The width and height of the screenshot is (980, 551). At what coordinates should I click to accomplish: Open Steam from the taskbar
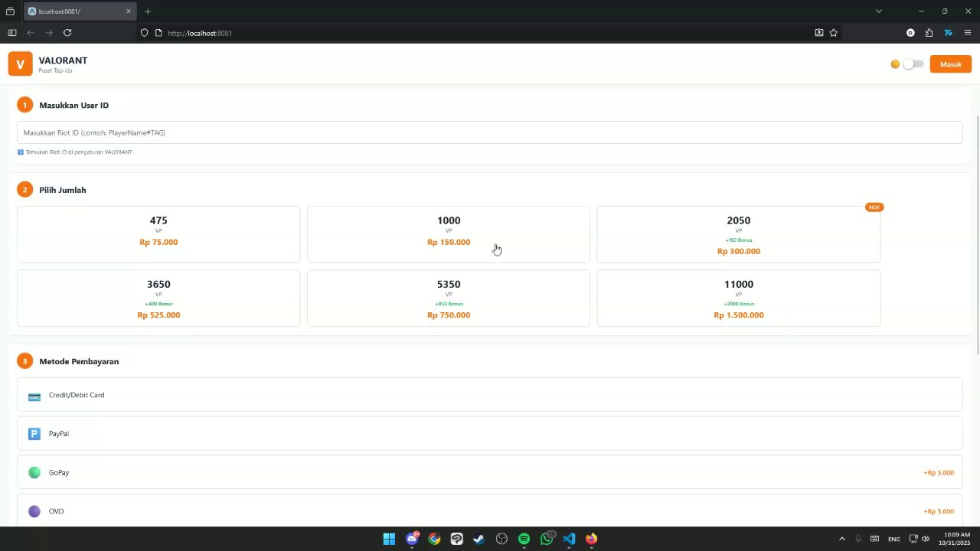pos(479,539)
